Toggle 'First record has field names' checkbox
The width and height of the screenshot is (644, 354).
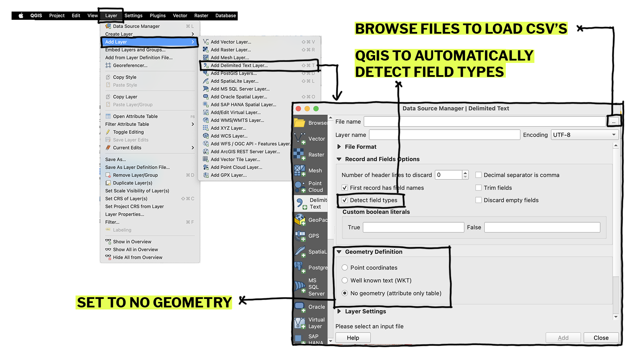(x=345, y=188)
